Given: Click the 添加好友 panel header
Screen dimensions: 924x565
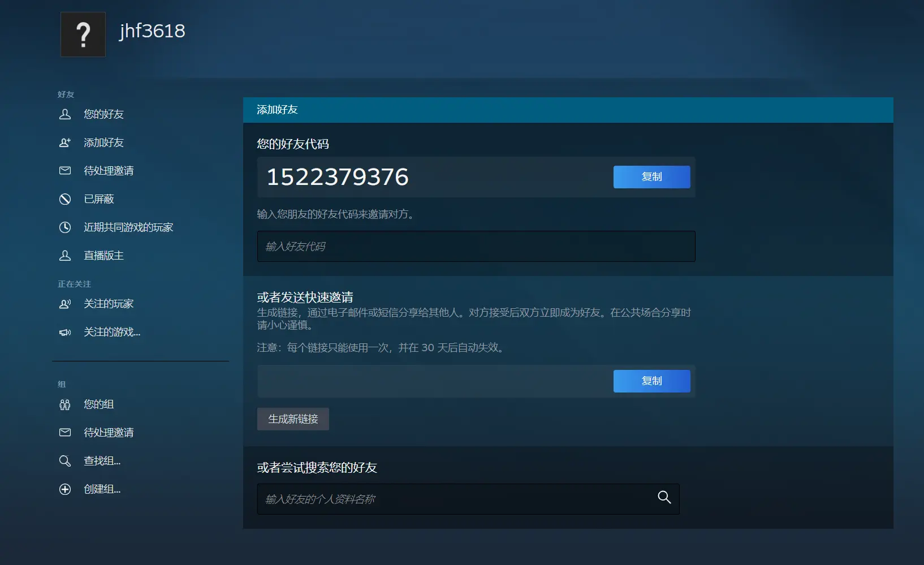Looking at the screenshot, I should [568, 110].
